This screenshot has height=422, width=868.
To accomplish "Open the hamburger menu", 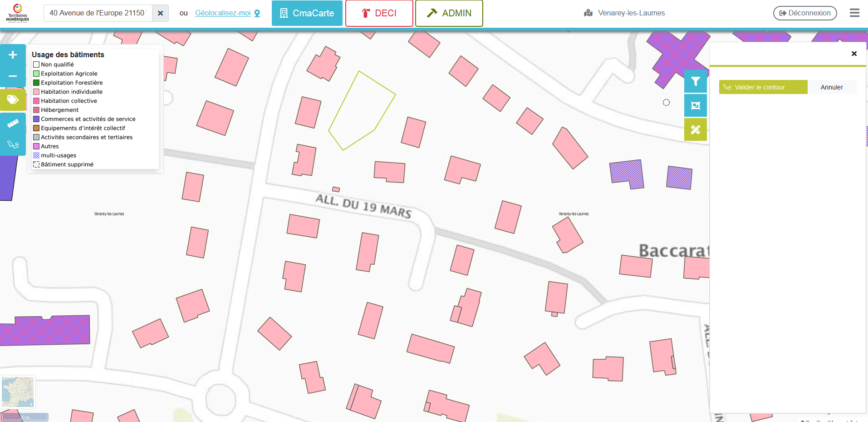I will tap(854, 13).
